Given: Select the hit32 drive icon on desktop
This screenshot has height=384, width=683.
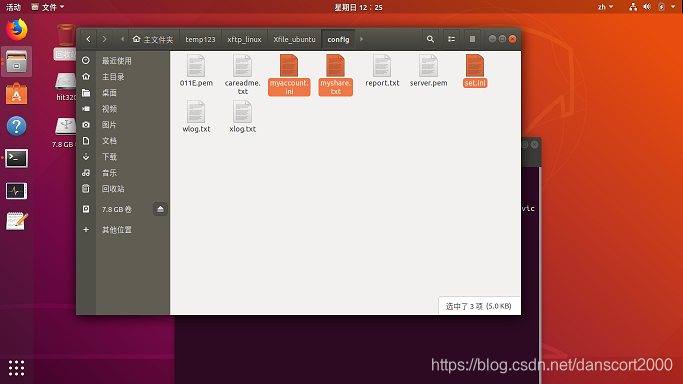Looking at the screenshot, I should pyautogui.click(x=66, y=82).
